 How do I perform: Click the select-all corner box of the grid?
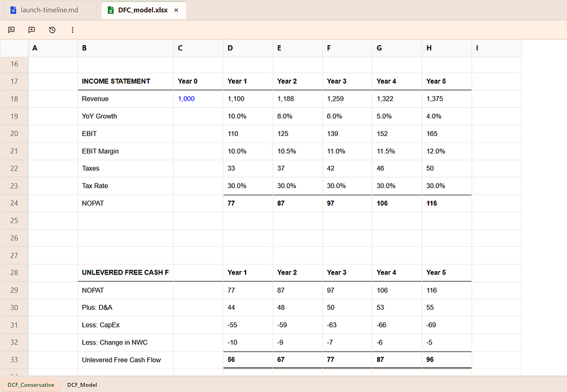(x=14, y=48)
